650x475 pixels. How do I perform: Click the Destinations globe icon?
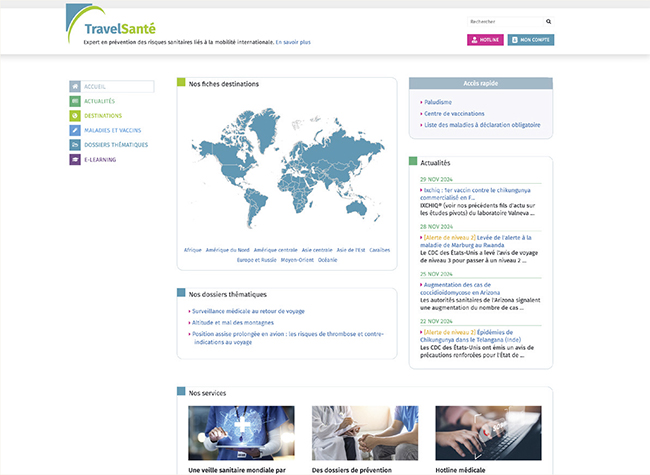(x=75, y=116)
